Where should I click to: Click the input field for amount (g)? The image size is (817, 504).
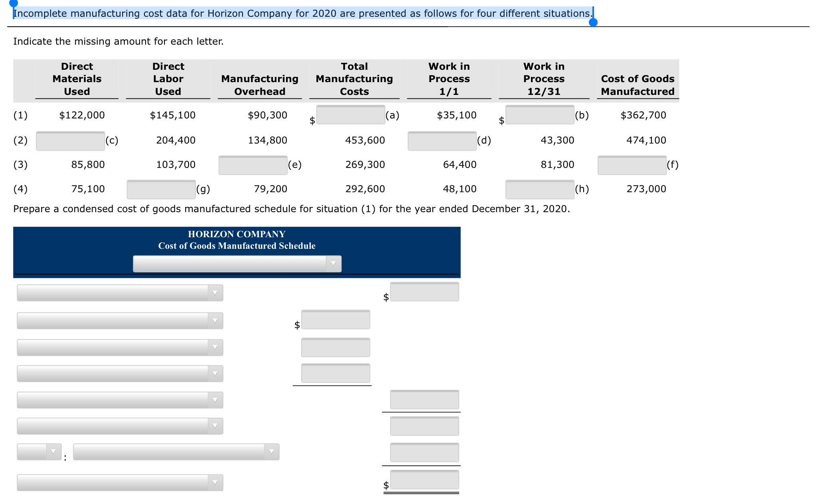pos(161,189)
